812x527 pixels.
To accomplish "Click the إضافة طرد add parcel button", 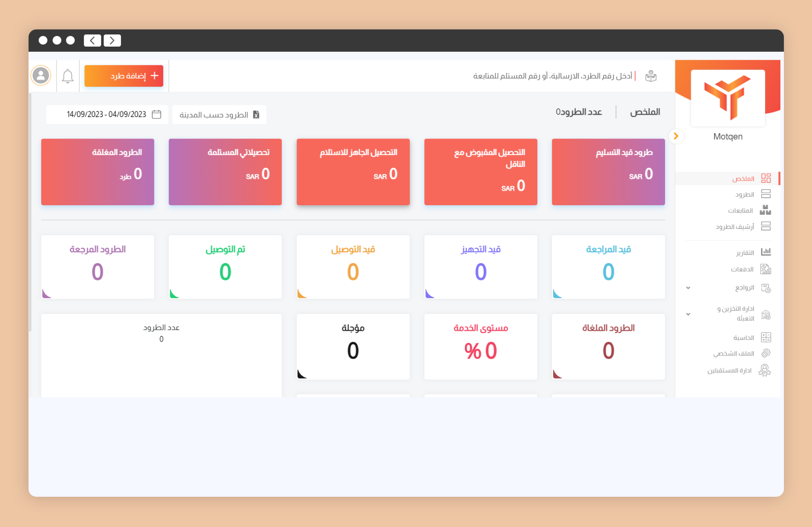I will 124,76.
